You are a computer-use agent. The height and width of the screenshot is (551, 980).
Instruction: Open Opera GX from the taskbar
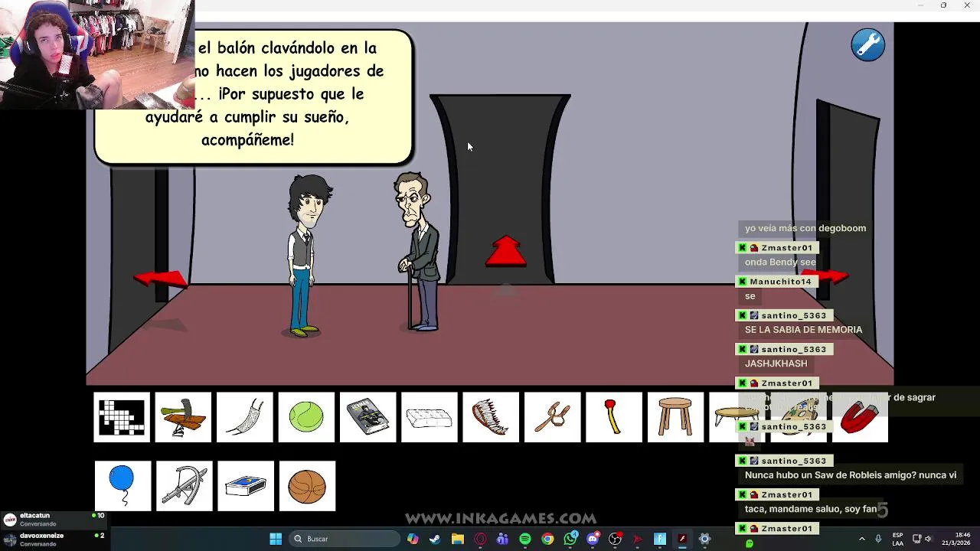point(480,539)
